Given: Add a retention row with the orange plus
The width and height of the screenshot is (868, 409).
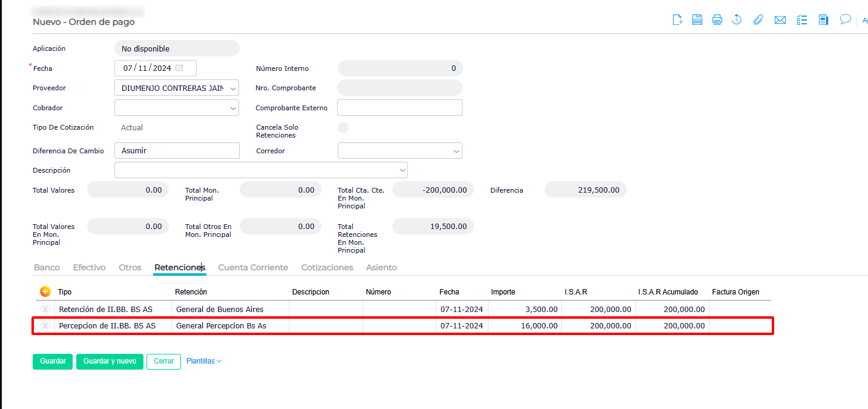Looking at the screenshot, I should click(45, 291).
